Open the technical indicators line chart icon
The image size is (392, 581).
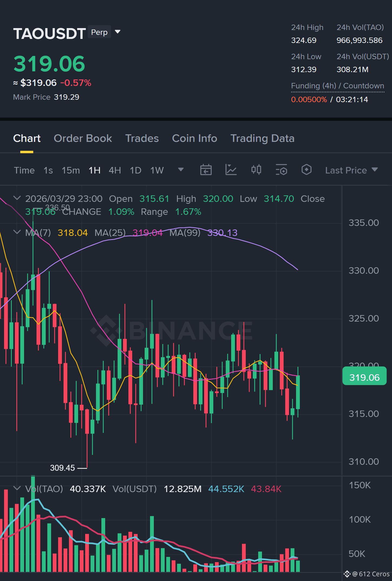pos(231,170)
